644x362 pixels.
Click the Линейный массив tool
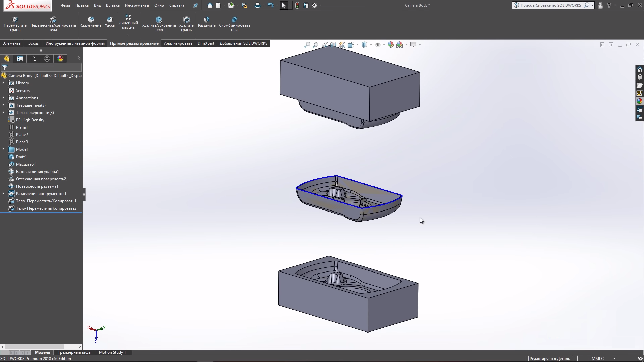pos(128,22)
